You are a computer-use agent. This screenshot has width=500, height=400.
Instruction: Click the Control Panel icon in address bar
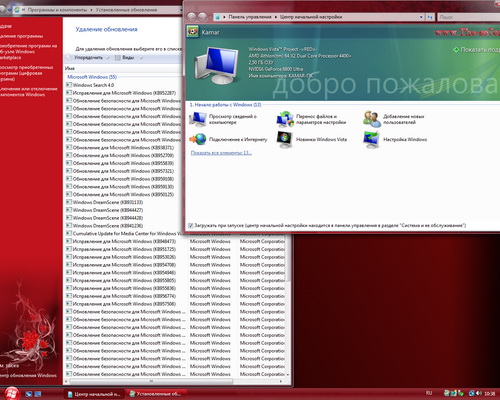click(x=218, y=17)
